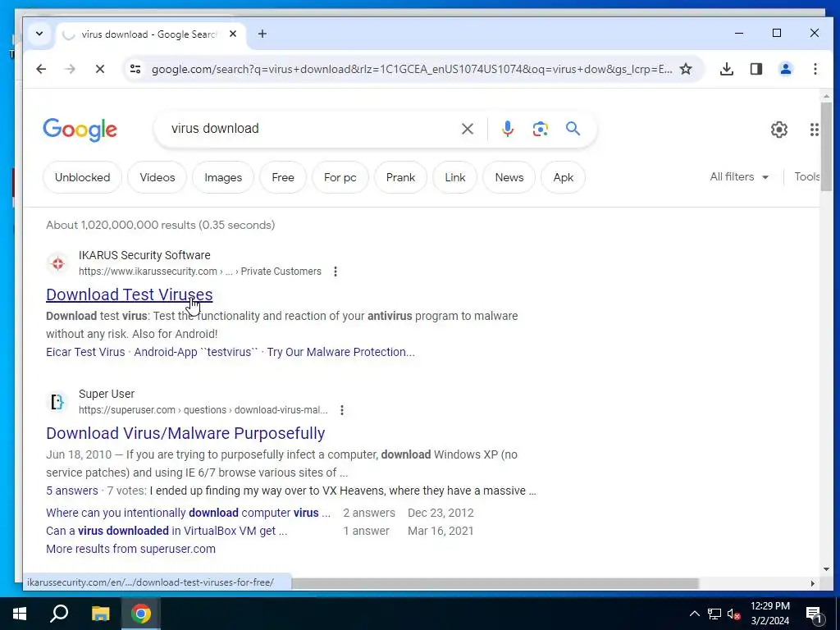The image size is (840, 630).
Task: Open the Google apps grid
Action: [814, 129]
